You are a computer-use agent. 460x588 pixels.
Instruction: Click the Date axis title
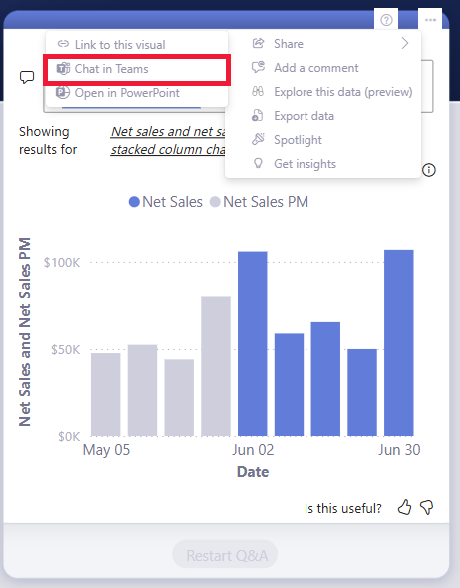click(x=253, y=471)
